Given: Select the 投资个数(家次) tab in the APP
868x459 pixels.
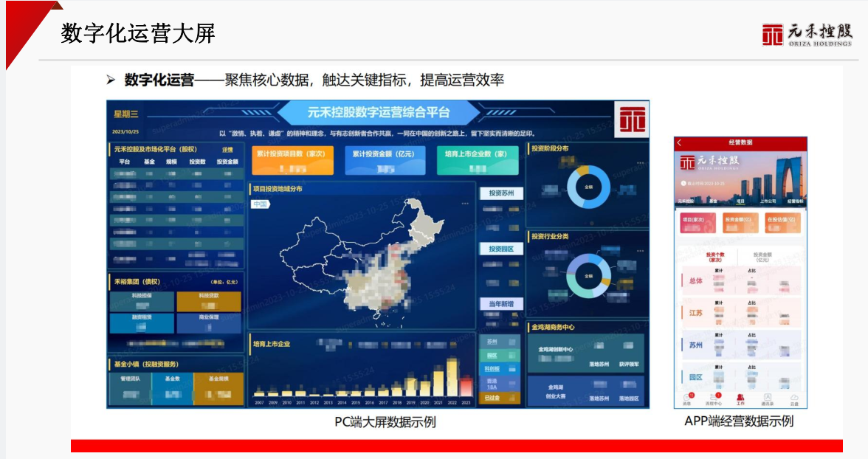Looking at the screenshot, I should click(x=714, y=258).
